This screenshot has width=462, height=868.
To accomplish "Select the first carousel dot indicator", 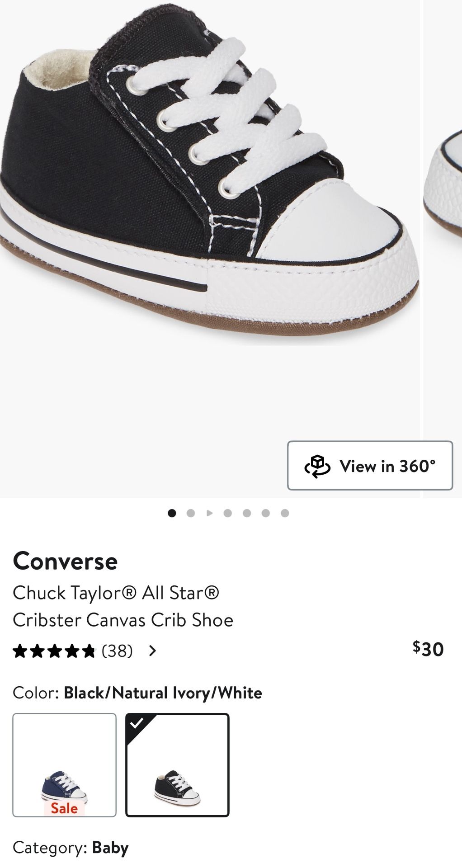I will tap(172, 513).
